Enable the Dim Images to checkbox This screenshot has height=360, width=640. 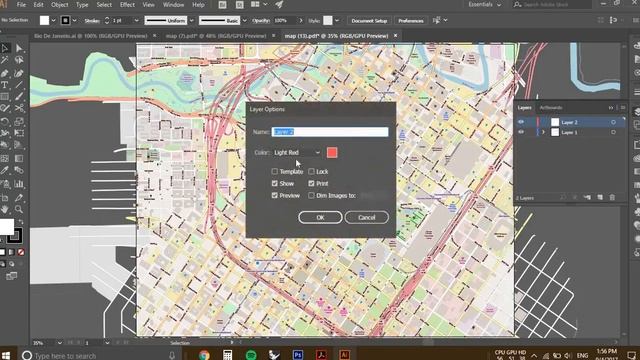point(311,196)
